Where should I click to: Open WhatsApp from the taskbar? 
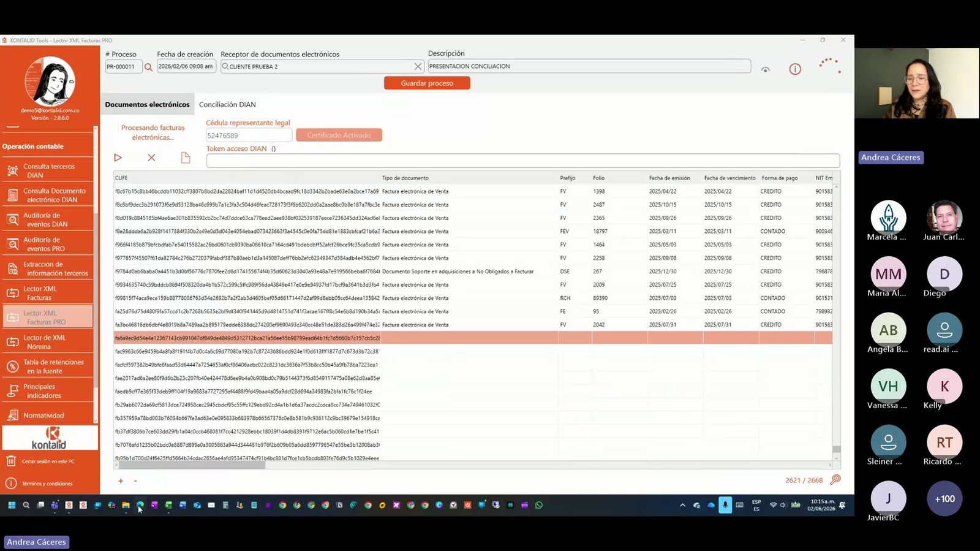pyautogui.click(x=539, y=505)
